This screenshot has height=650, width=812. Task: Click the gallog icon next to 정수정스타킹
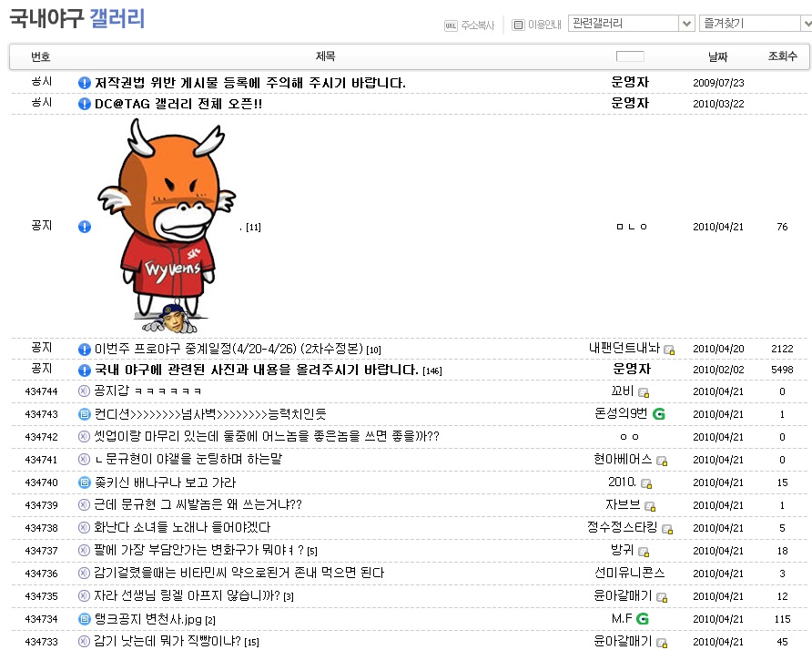pos(667,529)
